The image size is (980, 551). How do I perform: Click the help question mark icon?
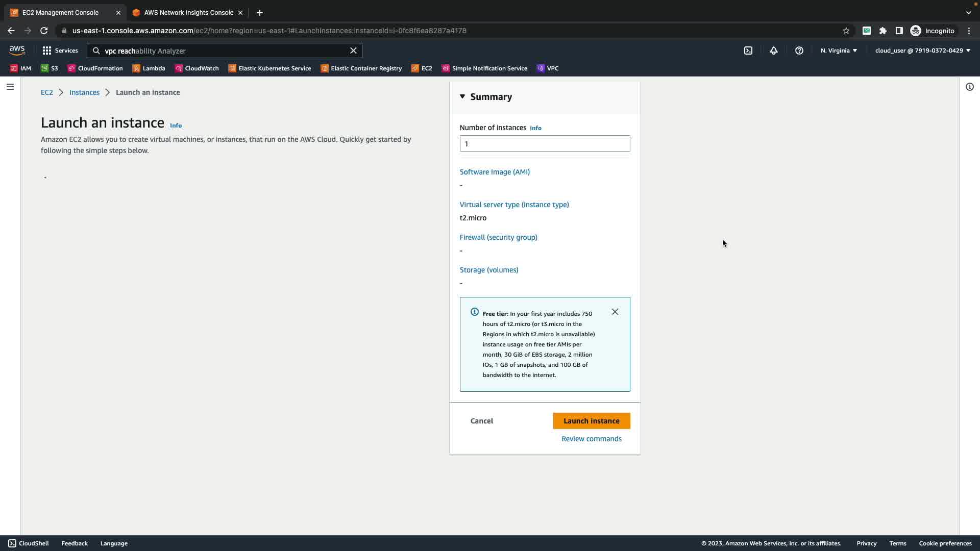799,51
